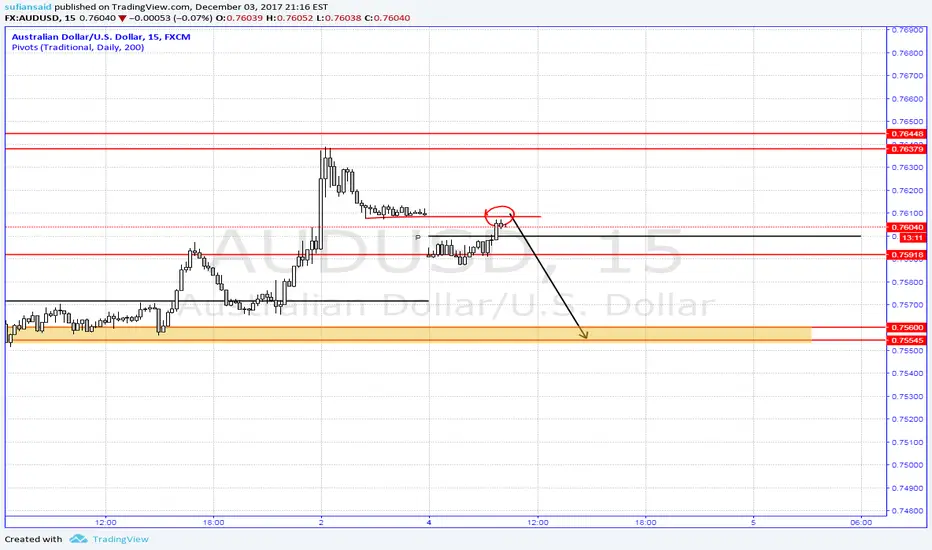Click the time axis label 06:00
The image size is (932, 550).
pyautogui.click(x=861, y=523)
